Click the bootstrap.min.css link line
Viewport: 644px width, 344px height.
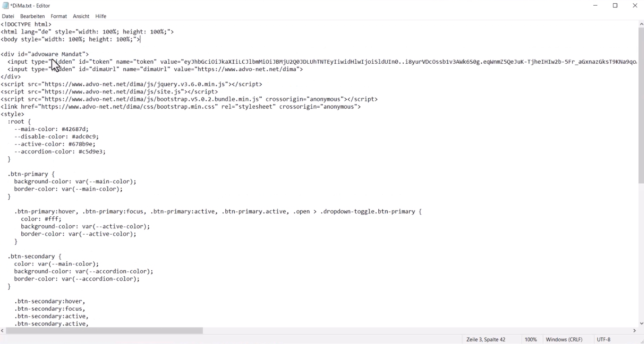[181, 107]
